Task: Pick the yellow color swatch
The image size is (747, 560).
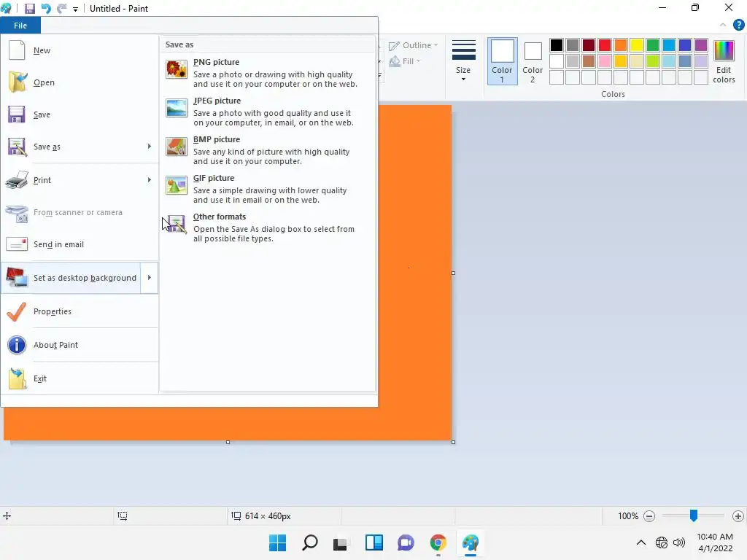Action: (x=636, y=45)
